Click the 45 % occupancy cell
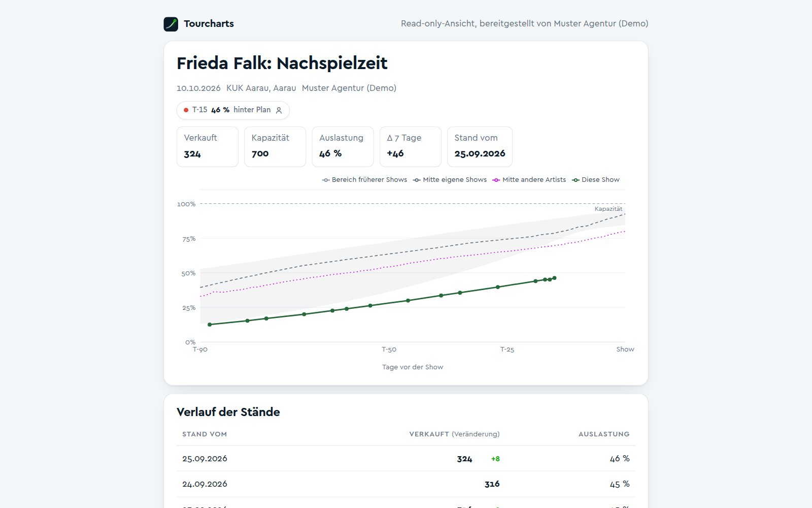This screenshot has height=508, width=812. click(620, 484)
